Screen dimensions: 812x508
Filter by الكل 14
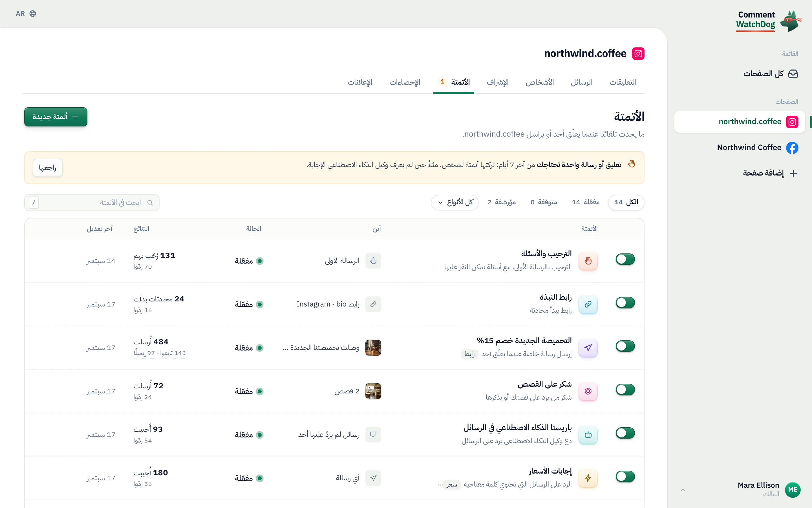coord(626,203)
